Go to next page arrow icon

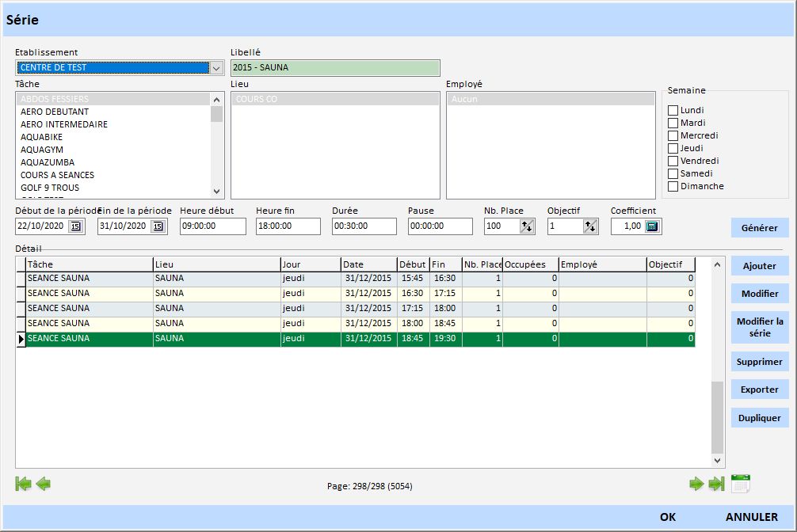(x=696, y=484)
